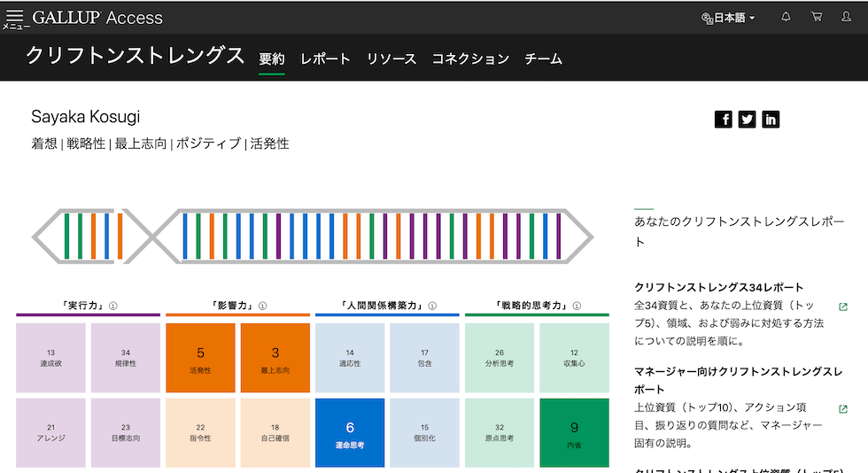Open マネージャー向けクリフトンストレングスレポート link
Image resolution: width=868 pixels, height=473 pixels.
click(x=739, y=380)
